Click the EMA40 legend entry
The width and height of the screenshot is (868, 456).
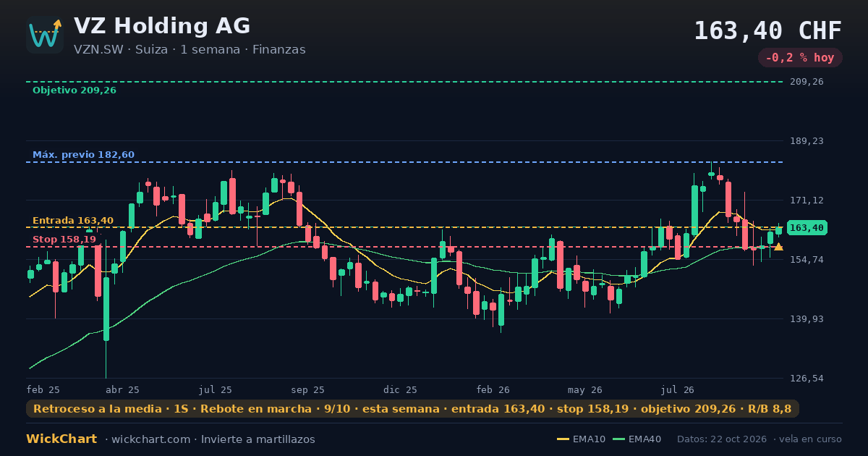(x=637, y=439)
